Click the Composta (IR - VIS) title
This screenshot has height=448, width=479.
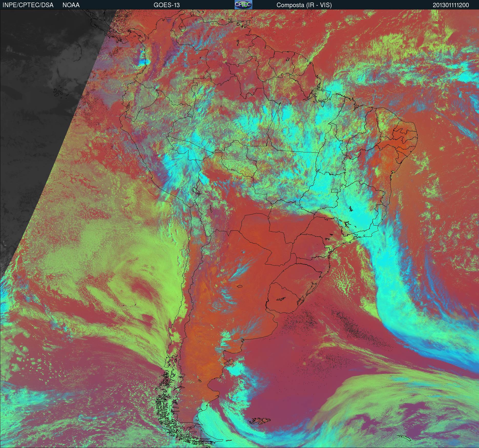[x=304, y=5]
